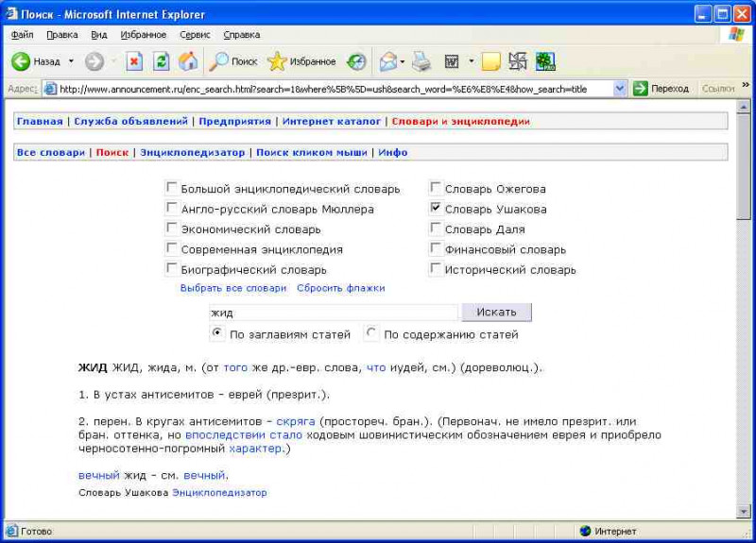Open Избранное star favorites button
This screenshot has width=756, height=543.
[301, 61]
